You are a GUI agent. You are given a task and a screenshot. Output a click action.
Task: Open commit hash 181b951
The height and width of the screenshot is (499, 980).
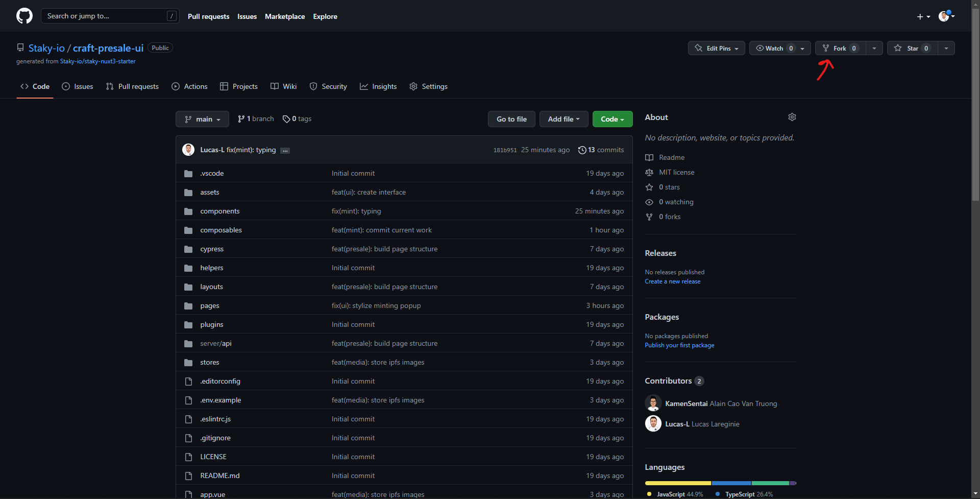click(x=505, y=150)
